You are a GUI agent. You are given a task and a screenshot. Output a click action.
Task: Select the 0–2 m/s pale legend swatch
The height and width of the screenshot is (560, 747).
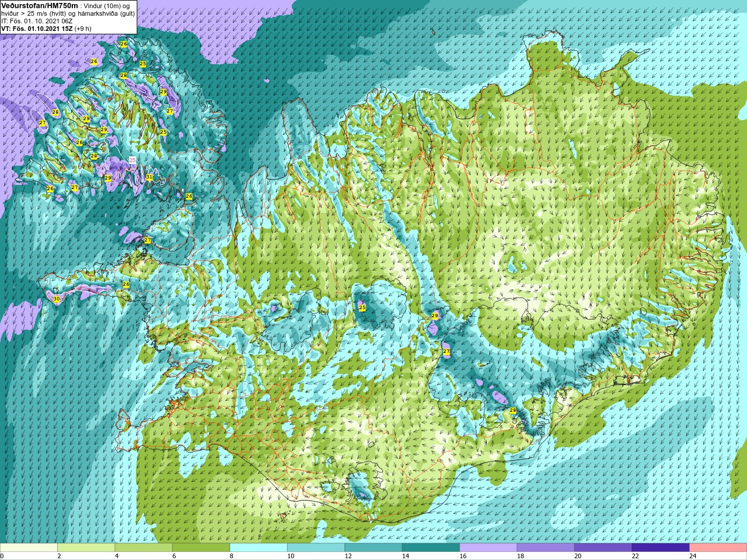[x=29, y=548]
